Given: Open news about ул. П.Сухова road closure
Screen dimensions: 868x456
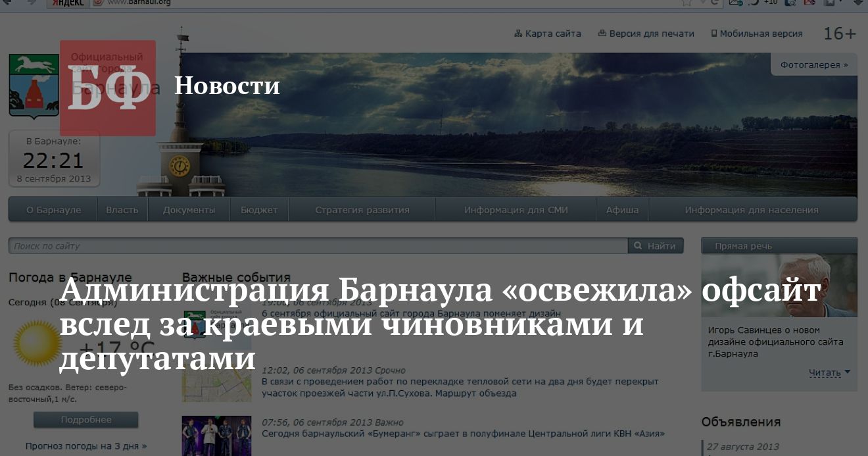Looking at the screenshot, I should click(x=460, y=388).
